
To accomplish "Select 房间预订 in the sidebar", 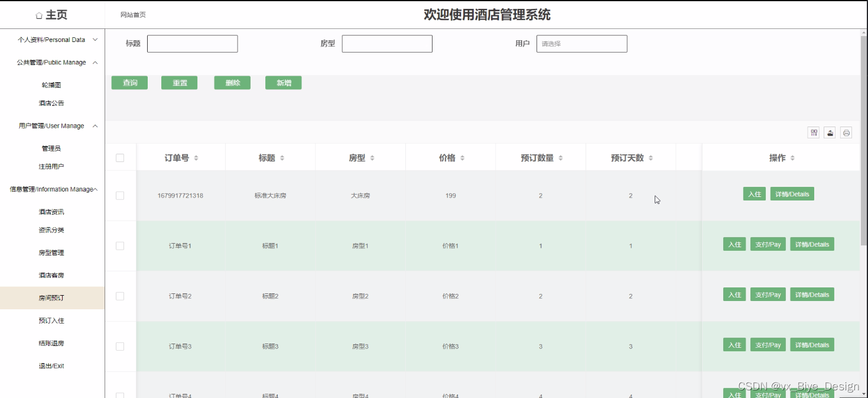I will [x=51, y=298].
